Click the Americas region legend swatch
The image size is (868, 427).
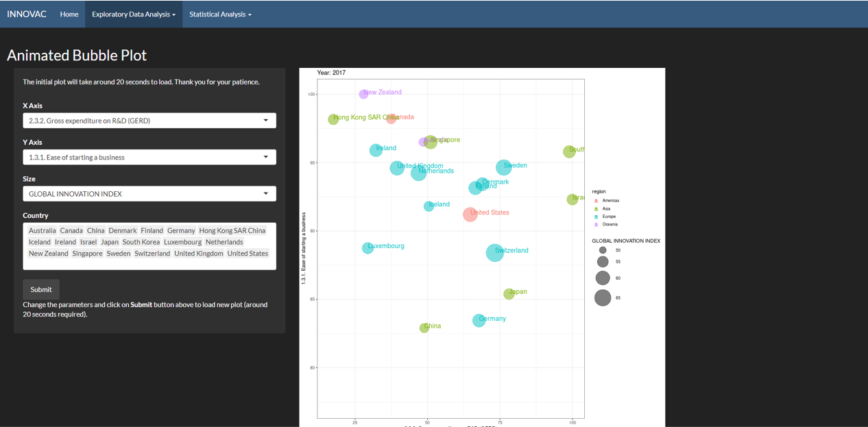click(596, 201)
